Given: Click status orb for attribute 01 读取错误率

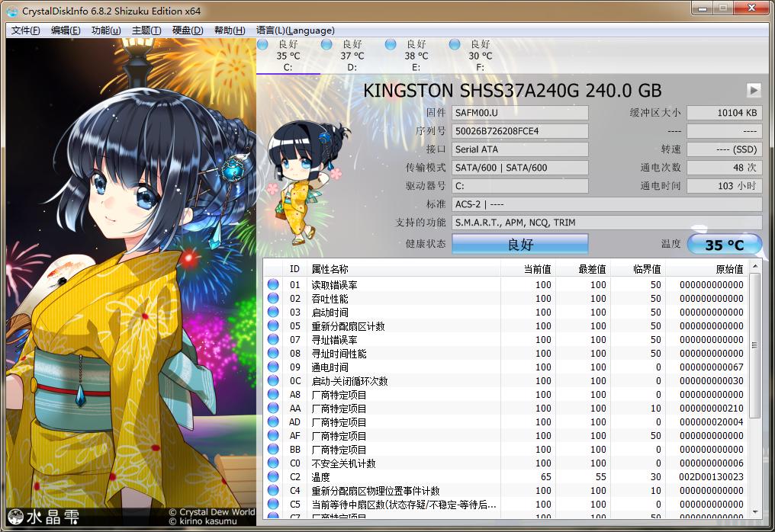Looking at the screenshot, I should (273, 285).
